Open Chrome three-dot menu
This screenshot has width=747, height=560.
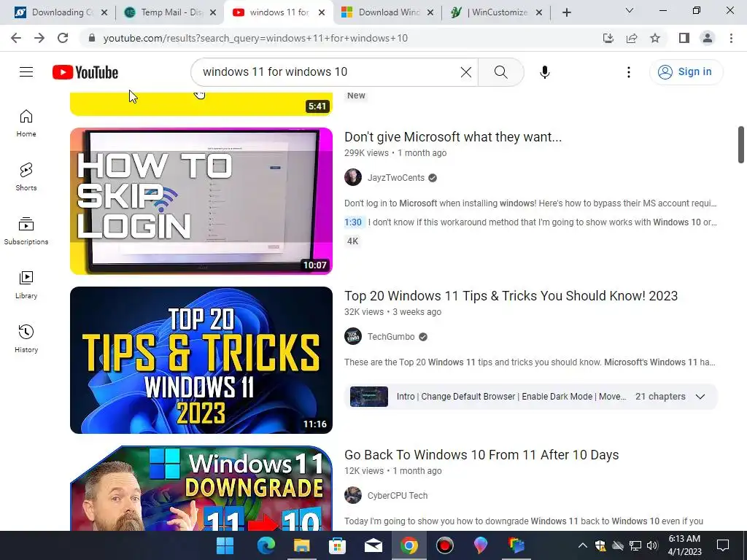click(x=731, y=38)
